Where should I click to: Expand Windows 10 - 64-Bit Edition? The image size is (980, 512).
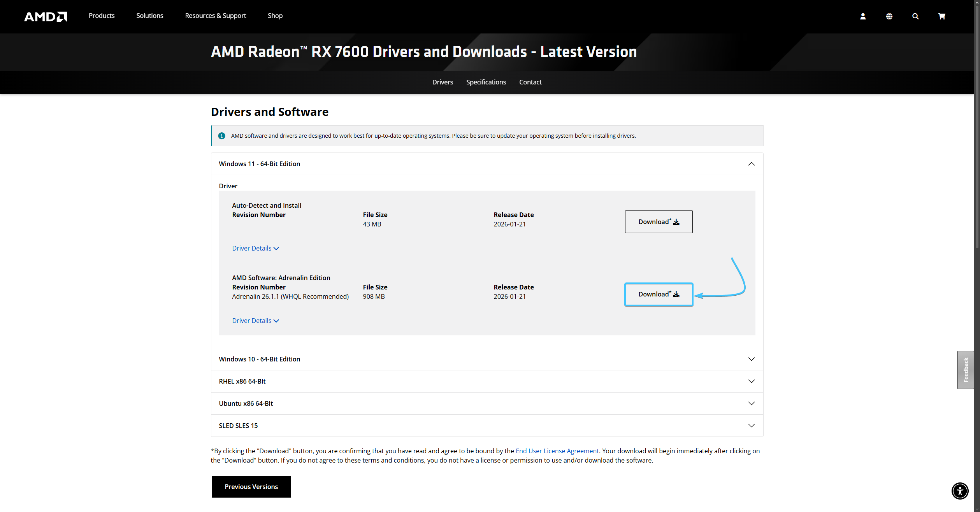[x=751, y=359]
